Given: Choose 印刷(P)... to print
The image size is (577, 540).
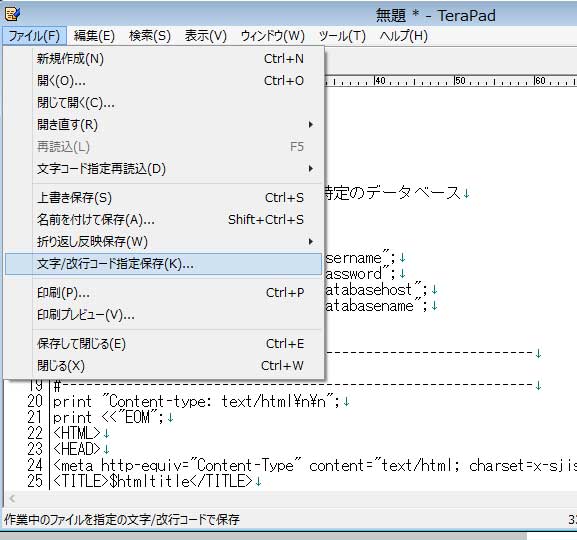Looking at the screenshot, I should (163, 293).
